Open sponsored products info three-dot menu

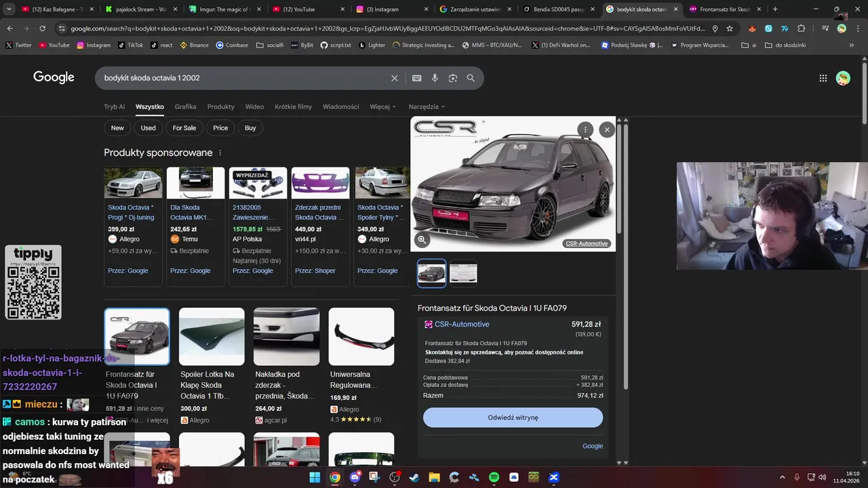(220, 153)
